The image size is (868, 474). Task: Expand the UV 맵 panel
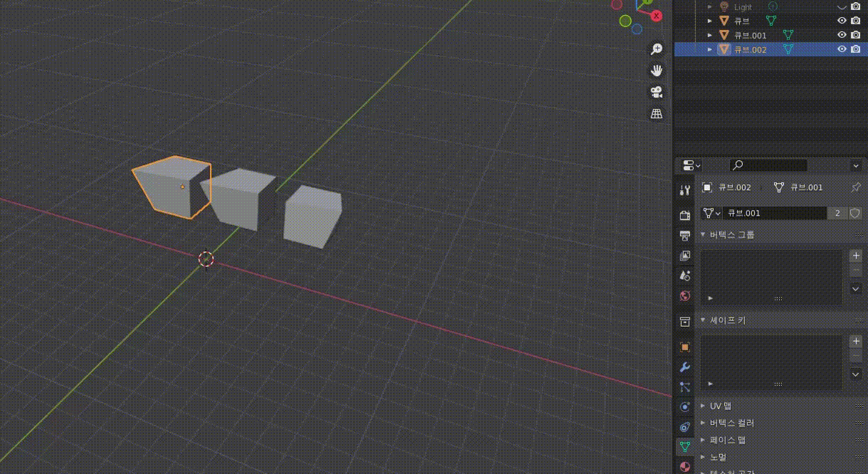(x=703, y=406)
